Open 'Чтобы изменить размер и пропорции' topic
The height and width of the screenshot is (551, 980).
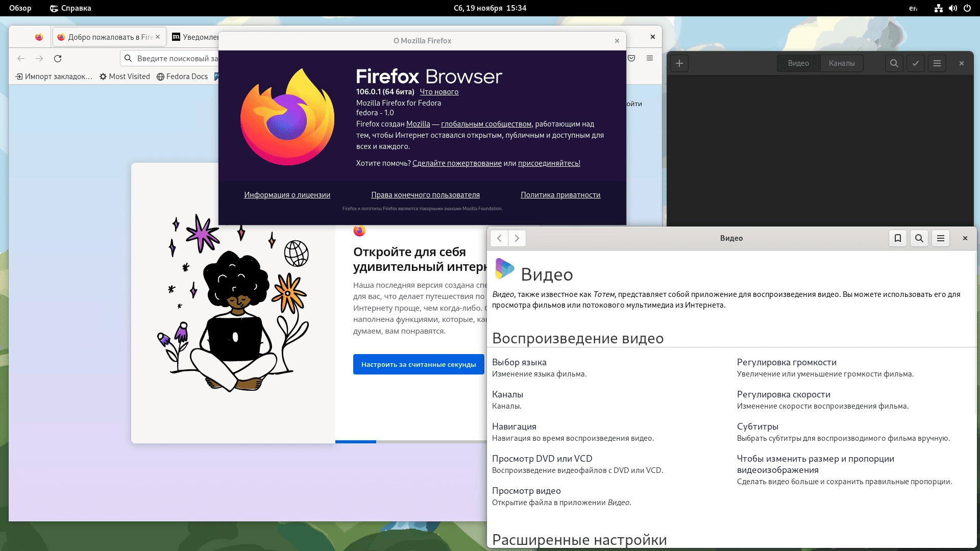coord(816,464)
